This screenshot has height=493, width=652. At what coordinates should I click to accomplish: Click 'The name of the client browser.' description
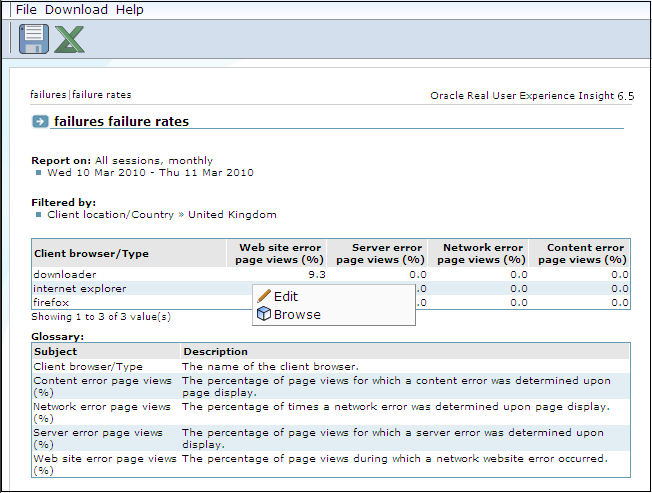coord(270,366)
